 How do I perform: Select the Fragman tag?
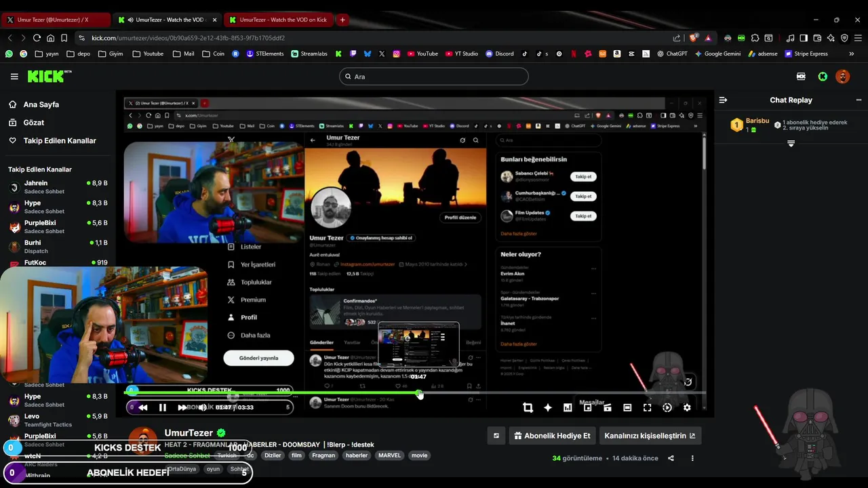pyautogui.click(x=323, y=455)
